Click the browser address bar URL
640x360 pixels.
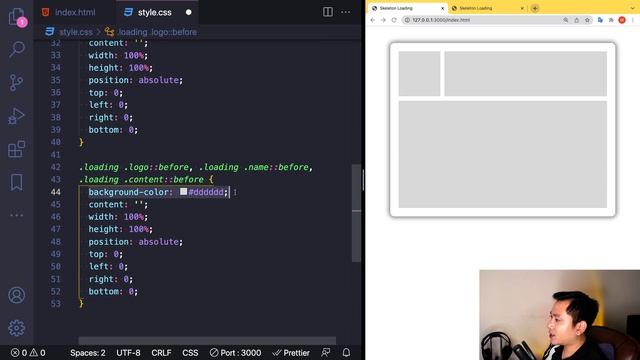tap(441, 20)
